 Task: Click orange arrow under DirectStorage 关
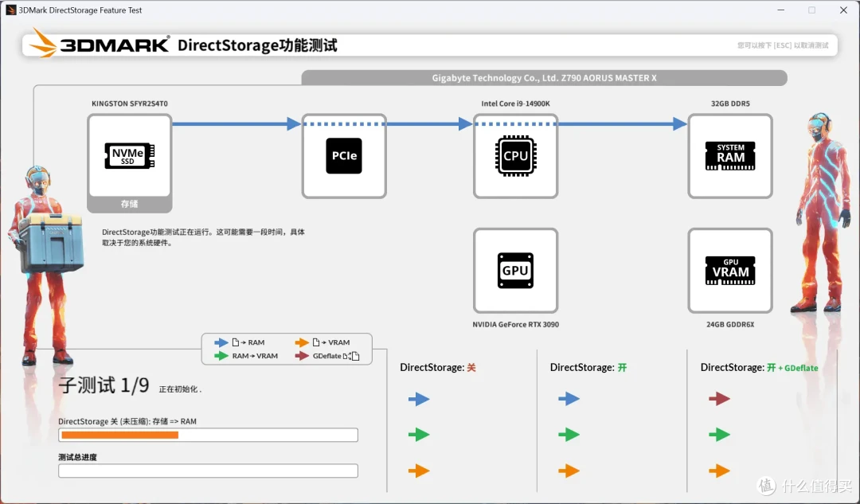tap(419, 471)
